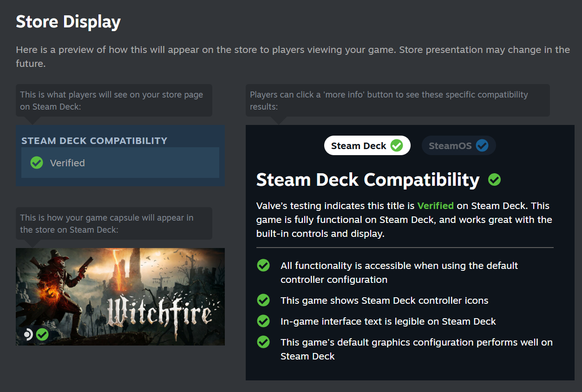Click checkmark next to graphics configuration result

point(263,342)
